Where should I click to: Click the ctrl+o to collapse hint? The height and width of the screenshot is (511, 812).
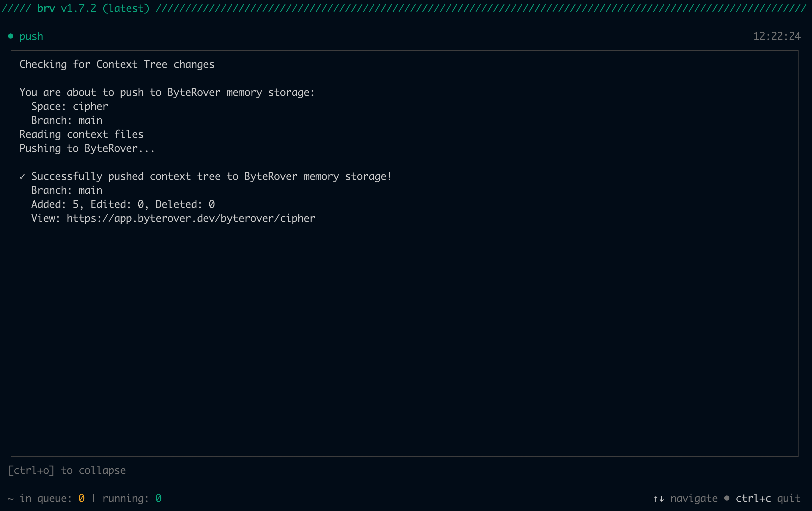[67, 470]
